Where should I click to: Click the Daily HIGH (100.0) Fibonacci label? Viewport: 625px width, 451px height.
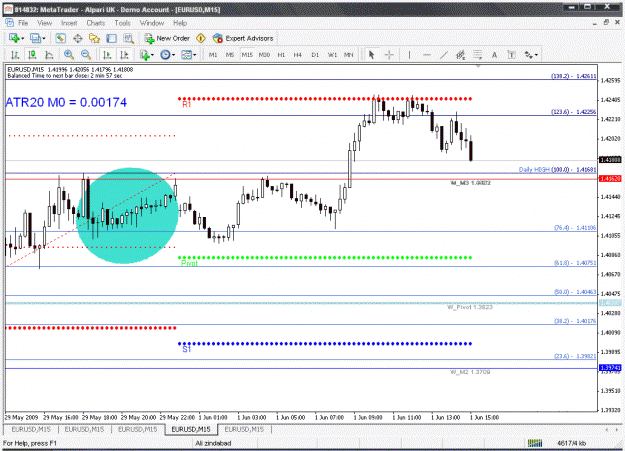coord(557,169)
